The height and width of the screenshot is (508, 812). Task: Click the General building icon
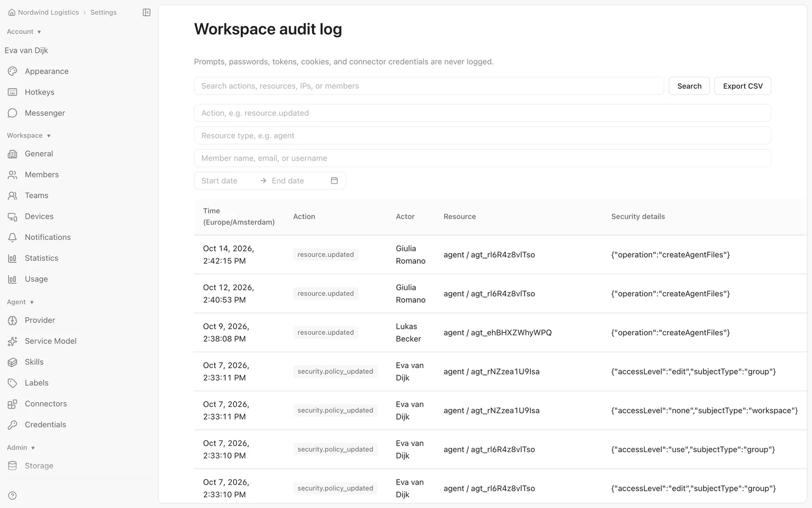(x=13, y=153)
